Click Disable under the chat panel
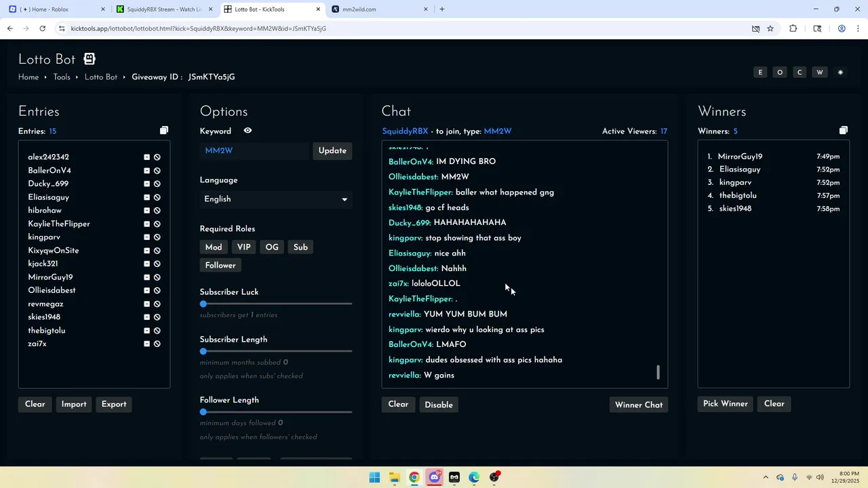The image size is (868, 488). coord(439,405)
